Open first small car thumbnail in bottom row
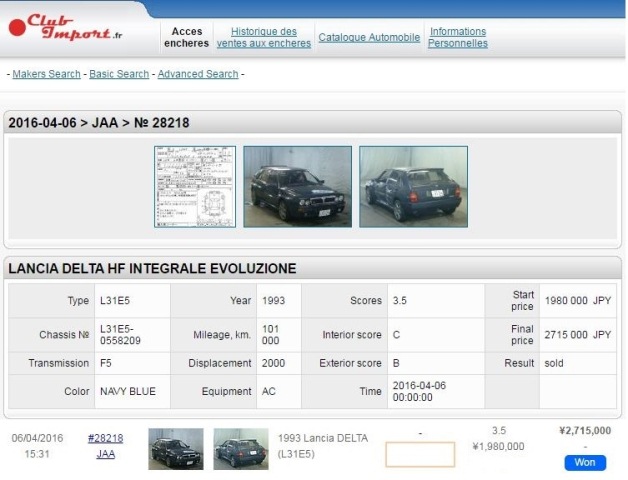The image size is (628, 480). [175, 449]
